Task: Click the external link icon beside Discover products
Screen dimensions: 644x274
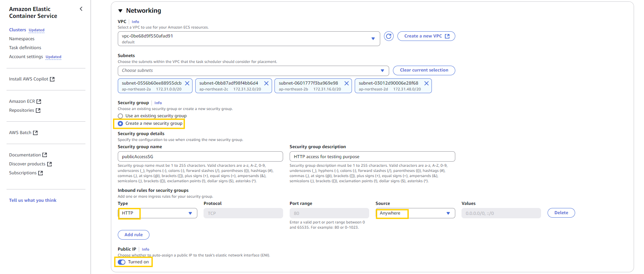Action: click(x=50, y=164)
